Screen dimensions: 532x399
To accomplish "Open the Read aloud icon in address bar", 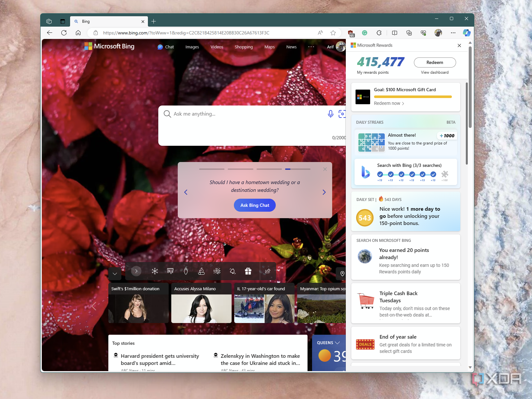I will [320, 33].
